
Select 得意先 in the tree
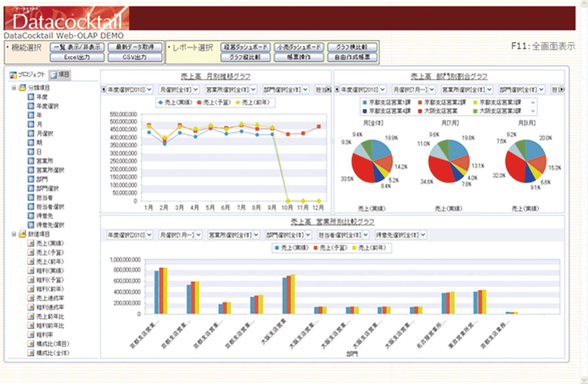click(45, 216)
